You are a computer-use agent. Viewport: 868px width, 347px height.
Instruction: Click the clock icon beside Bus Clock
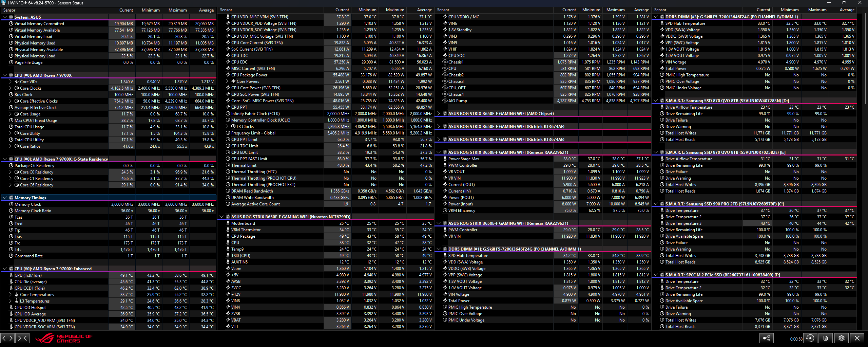pyautogui.click(x=11, y=95)
